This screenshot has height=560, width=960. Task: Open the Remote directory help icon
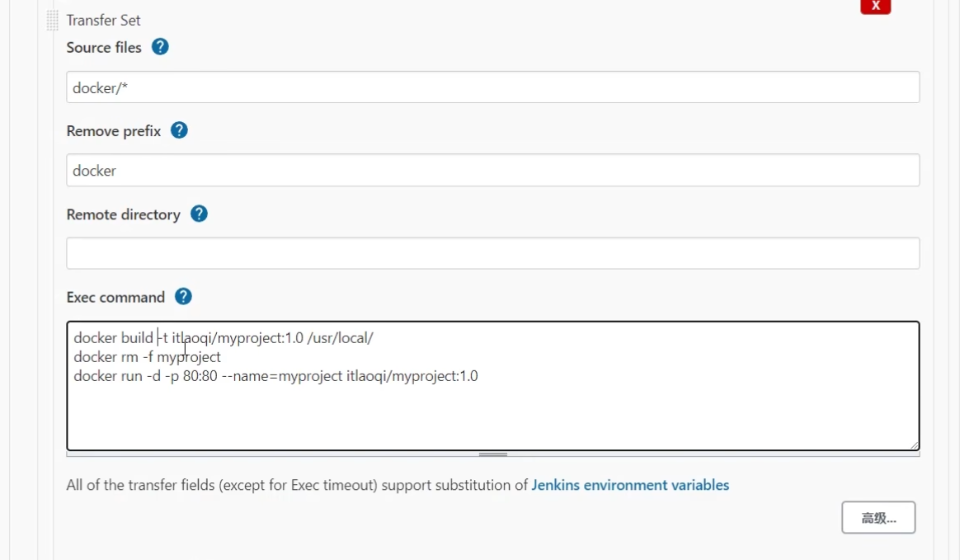pyautogui.click(x=199, y=214)
